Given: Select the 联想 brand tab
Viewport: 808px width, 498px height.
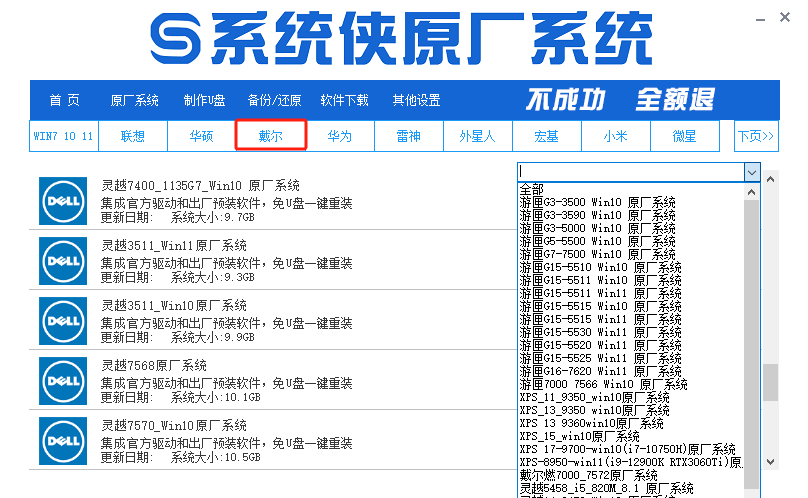Looking at the screenshot, I should tap(133, 136).
